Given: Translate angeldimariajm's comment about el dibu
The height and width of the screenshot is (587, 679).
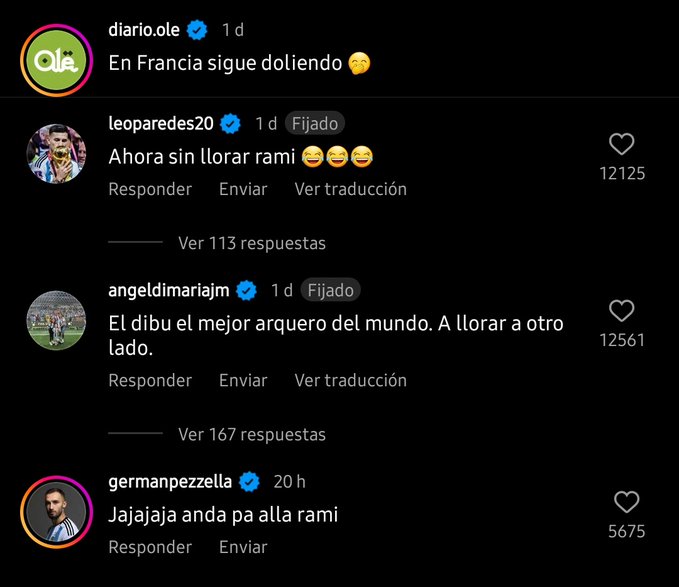Looking at the screenshot, I should tap(350, 380).
